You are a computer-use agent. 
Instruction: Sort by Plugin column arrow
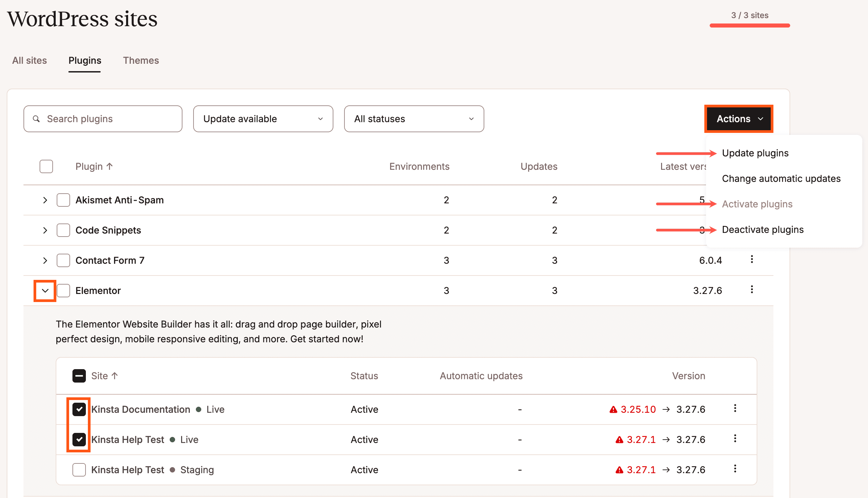109,166
